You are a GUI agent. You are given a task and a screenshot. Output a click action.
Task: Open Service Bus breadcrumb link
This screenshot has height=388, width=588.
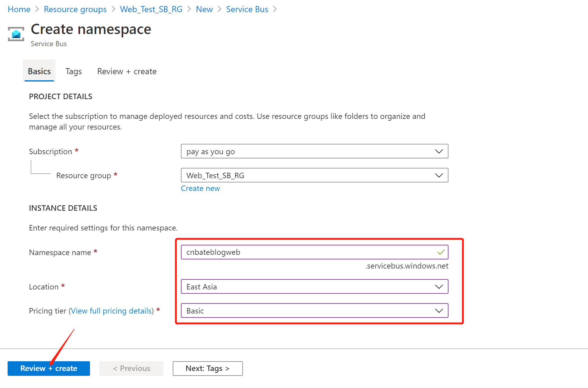click(247, 9)
